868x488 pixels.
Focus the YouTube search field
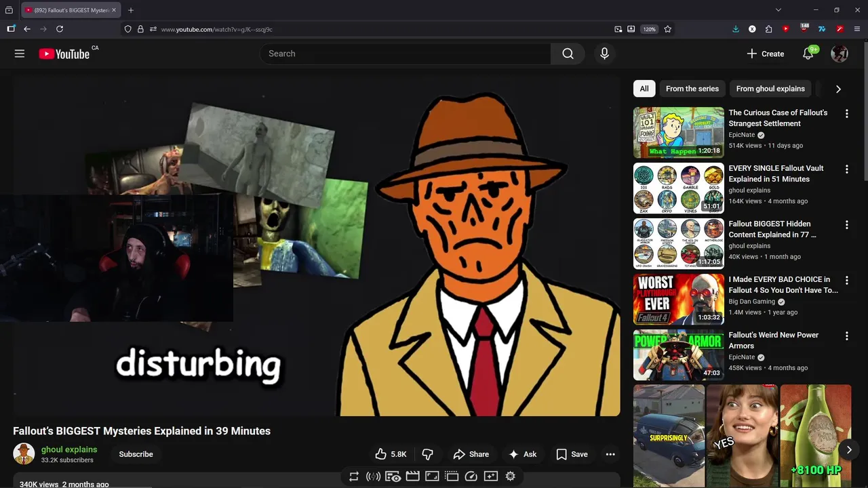click(x=406, y=54)
